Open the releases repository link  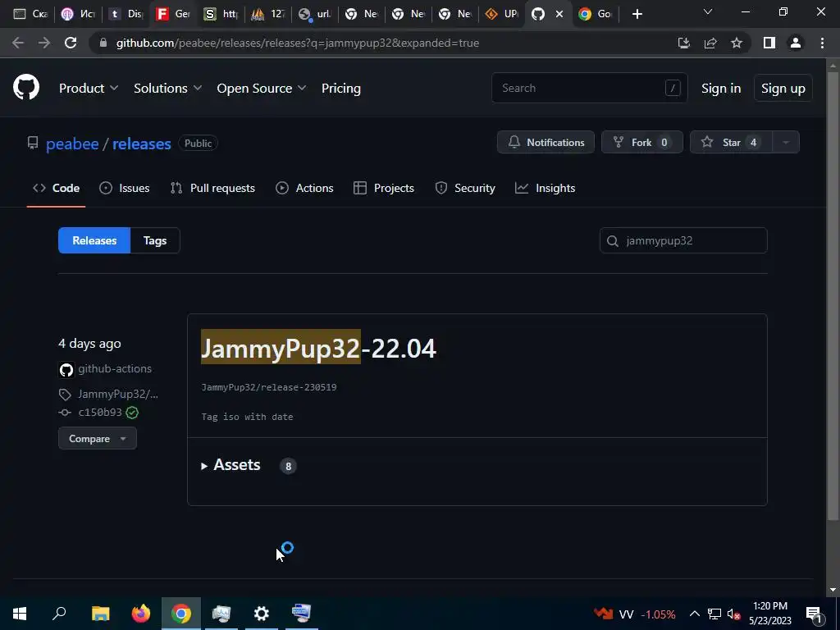click(141, 144)
